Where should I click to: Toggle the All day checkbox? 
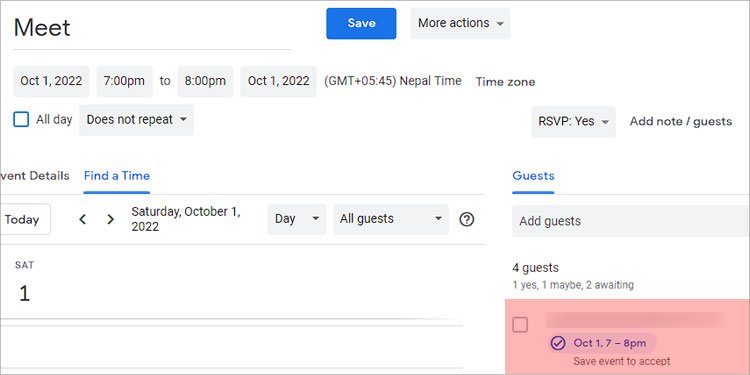tap(21, 120)
